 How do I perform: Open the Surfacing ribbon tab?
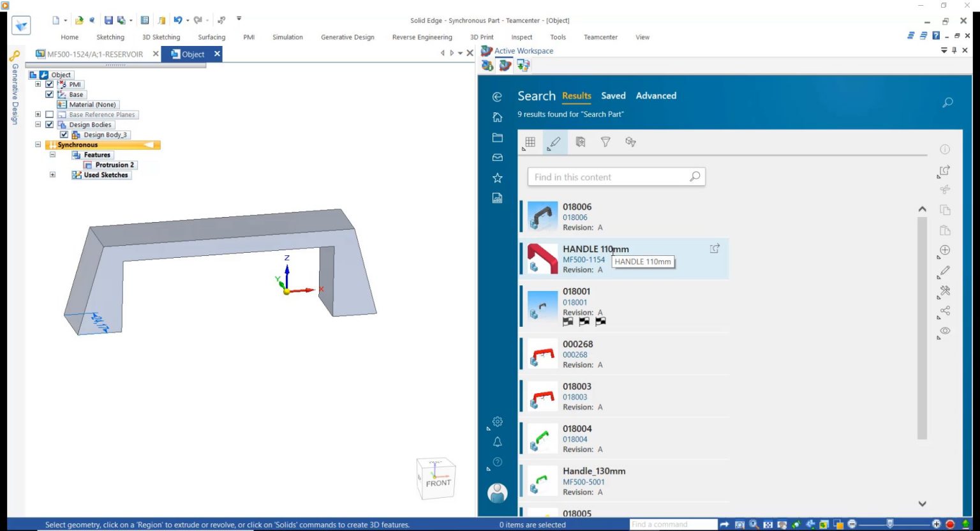point(211,37)
